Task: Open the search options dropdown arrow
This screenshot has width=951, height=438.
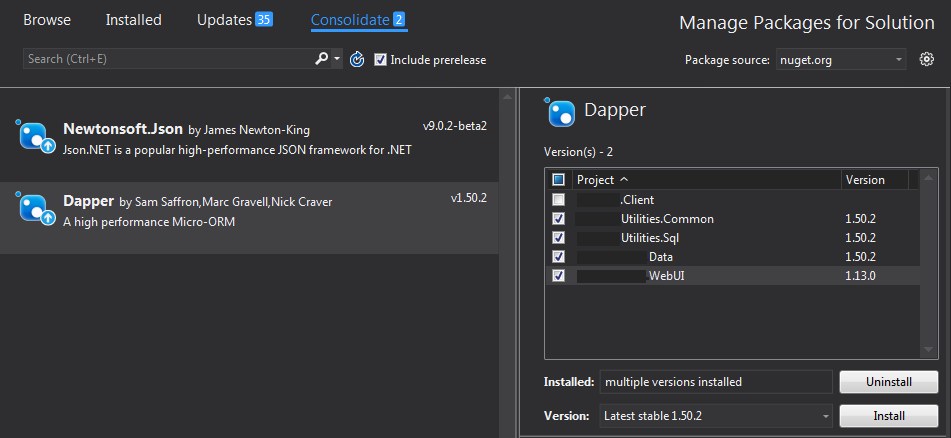Action: 337,59
